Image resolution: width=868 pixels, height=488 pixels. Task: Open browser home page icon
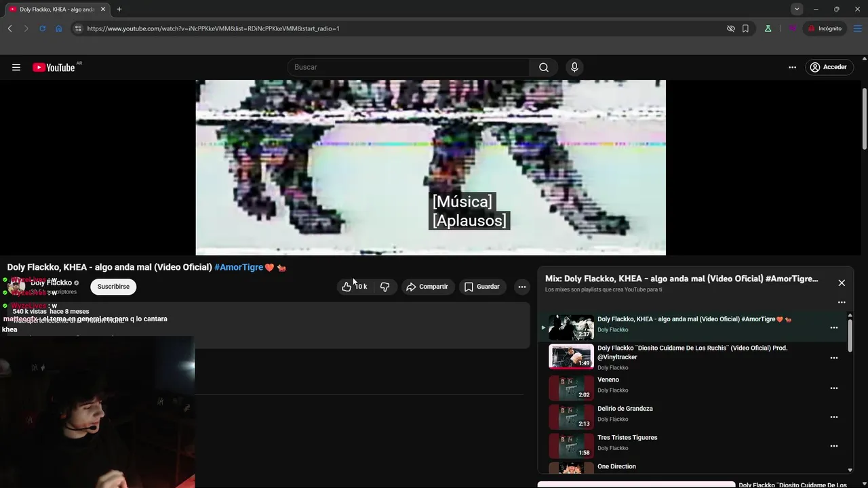58,28
